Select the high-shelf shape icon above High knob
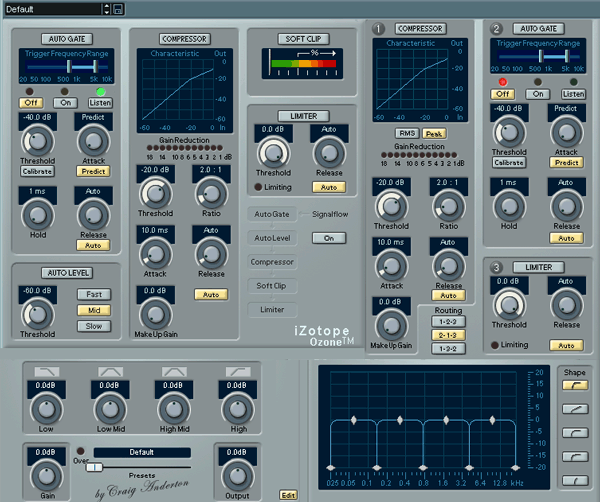The width and height of the screenshot is (600, 502). click(238, 372)
